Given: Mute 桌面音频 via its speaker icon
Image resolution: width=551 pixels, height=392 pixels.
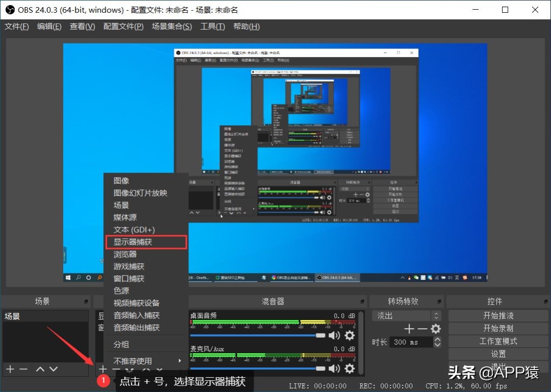Looking at the screenshot, I should click(334, 335).
